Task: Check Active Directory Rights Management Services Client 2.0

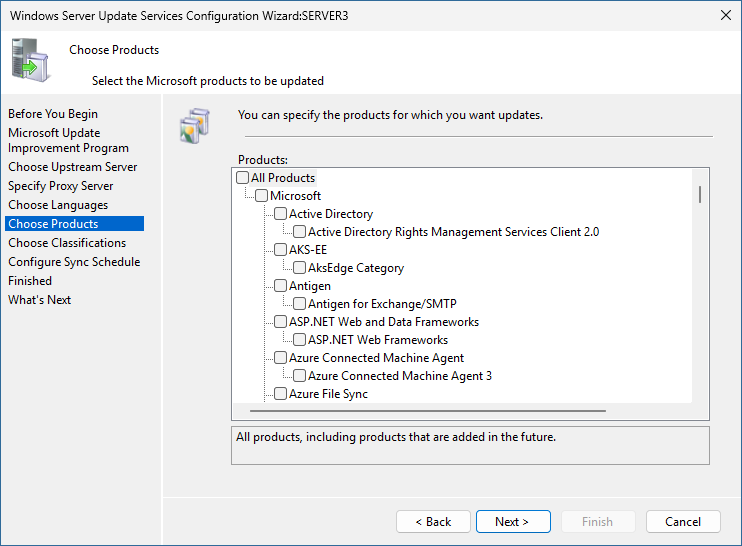Action: (x=300, y=231)
